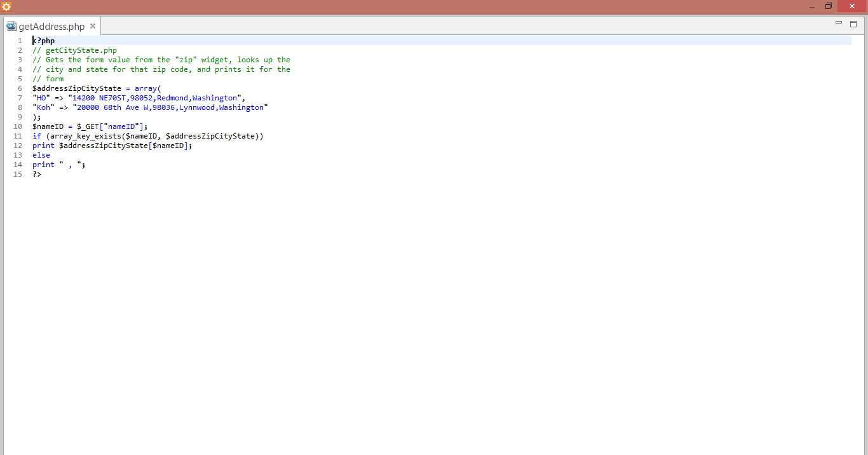Minimize the application window
This screenshot has height=455, width=868.
pyautogui.click(x=812, y=6)
